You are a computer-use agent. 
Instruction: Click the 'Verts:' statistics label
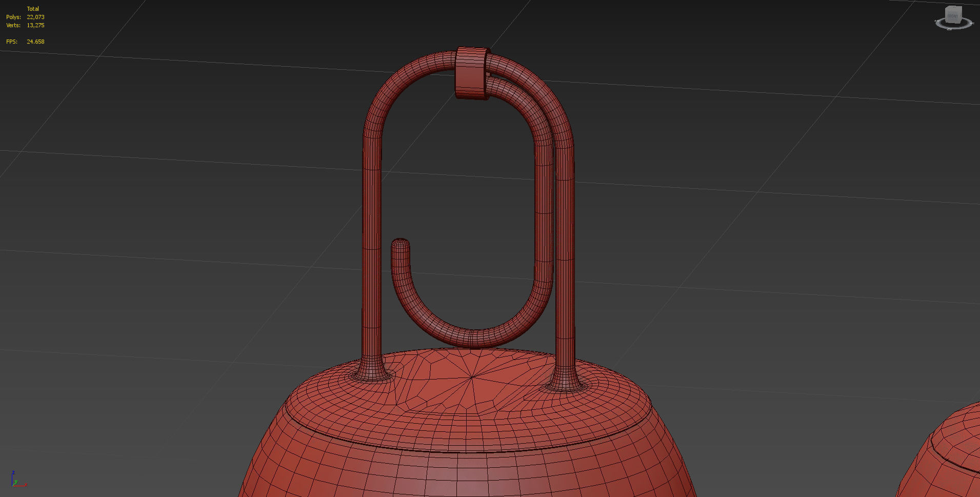[13, 25]
